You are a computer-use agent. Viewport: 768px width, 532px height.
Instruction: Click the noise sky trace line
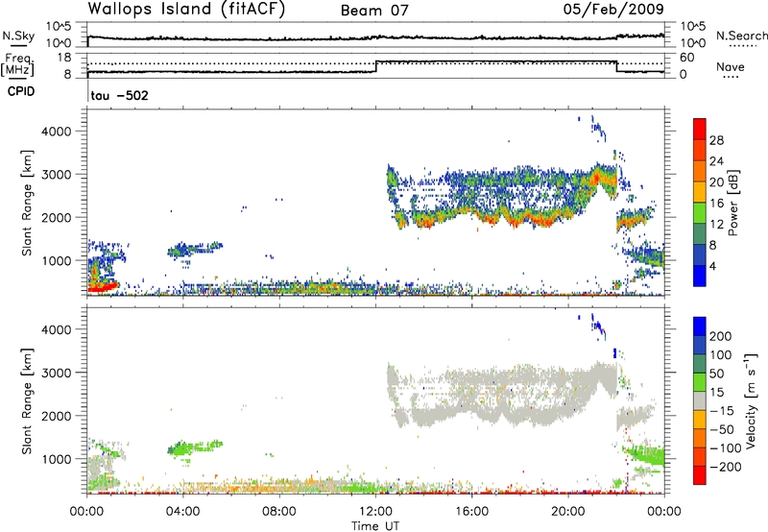375,38
